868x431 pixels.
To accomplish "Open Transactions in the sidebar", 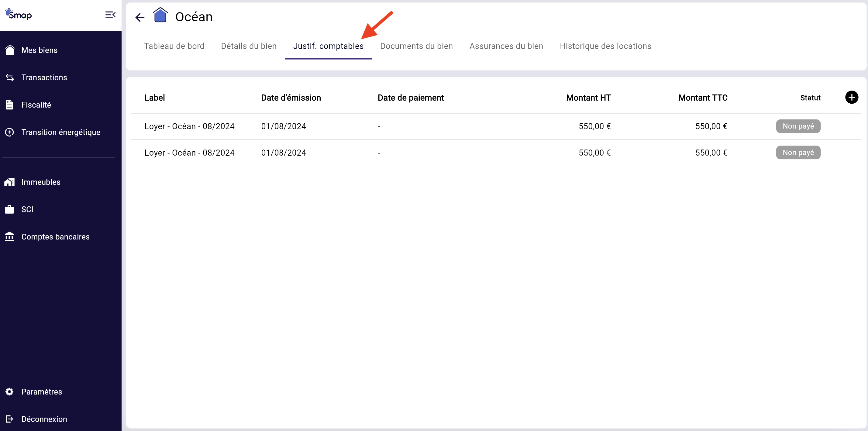I will tap(44, 78).
